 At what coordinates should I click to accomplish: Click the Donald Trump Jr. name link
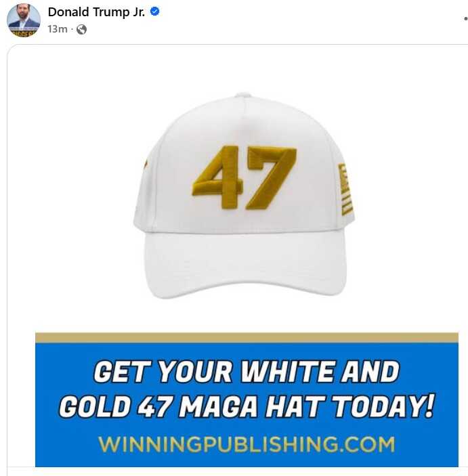[x=96, y=12]
